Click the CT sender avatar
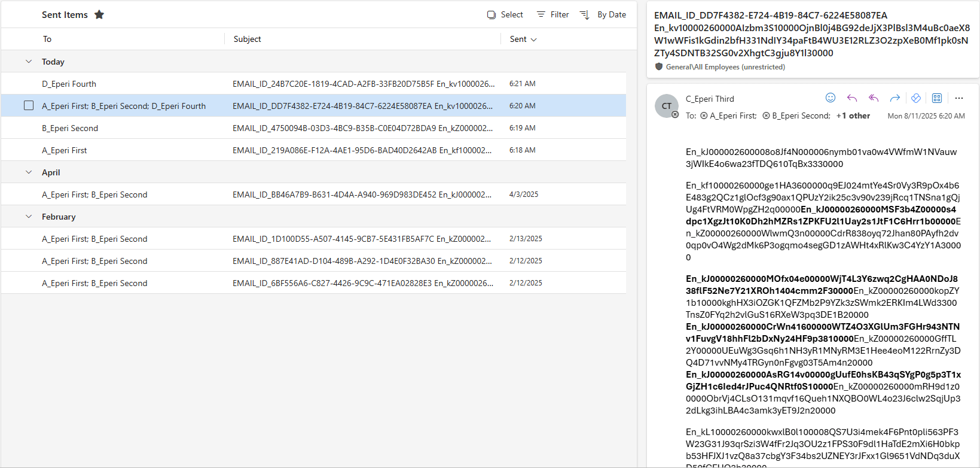This screenshot has width=980, height=468. click(x=666, y=106)
